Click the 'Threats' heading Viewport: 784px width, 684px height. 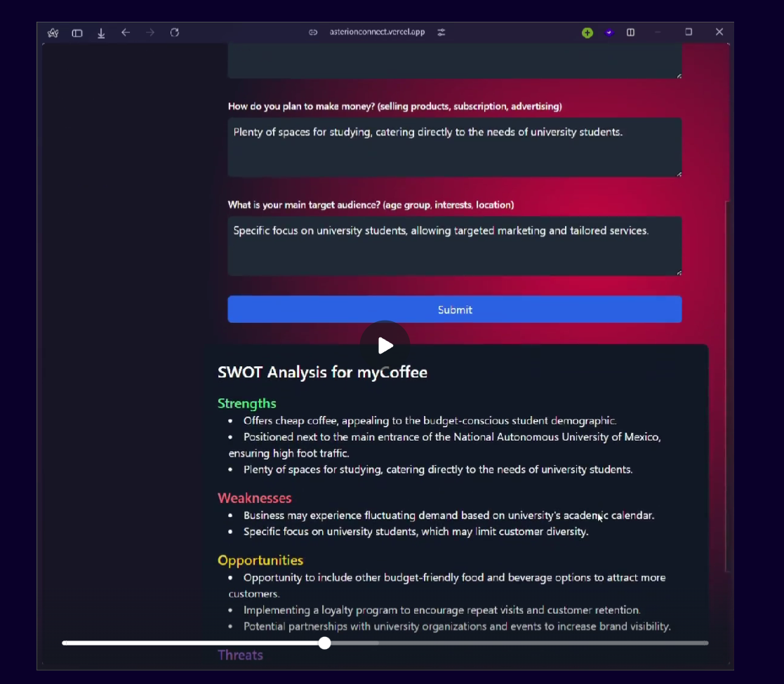coord(241,655)
